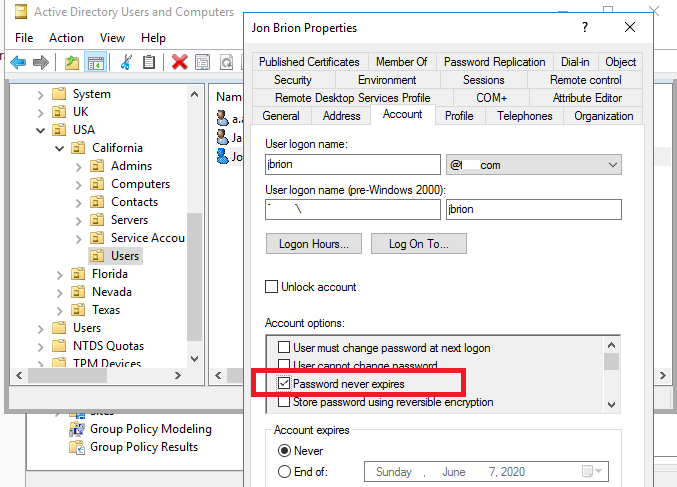Open the Action menu
The height and width of the screenshot is (487, 677).
coord(66,38)
